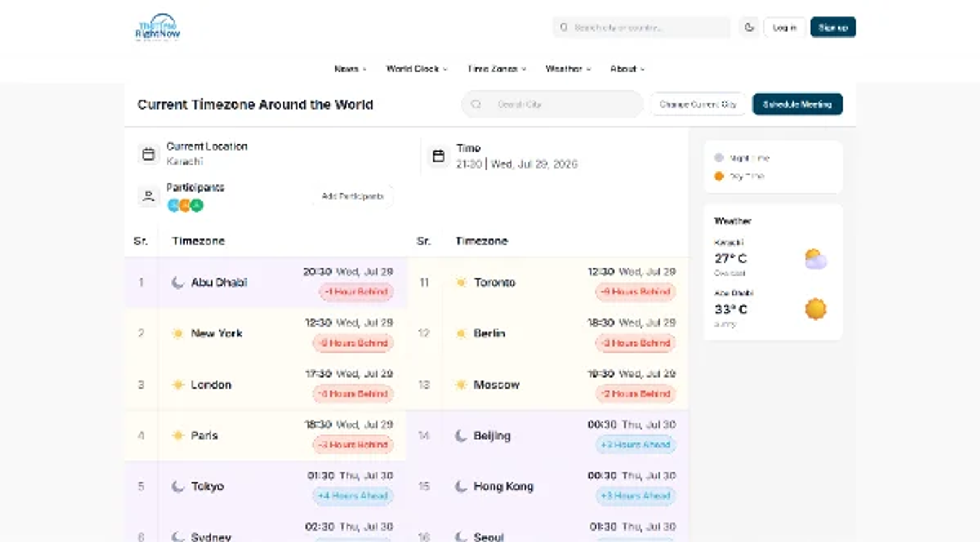
Task: Click the moon icon beside Tokyo
Action: 177,486
